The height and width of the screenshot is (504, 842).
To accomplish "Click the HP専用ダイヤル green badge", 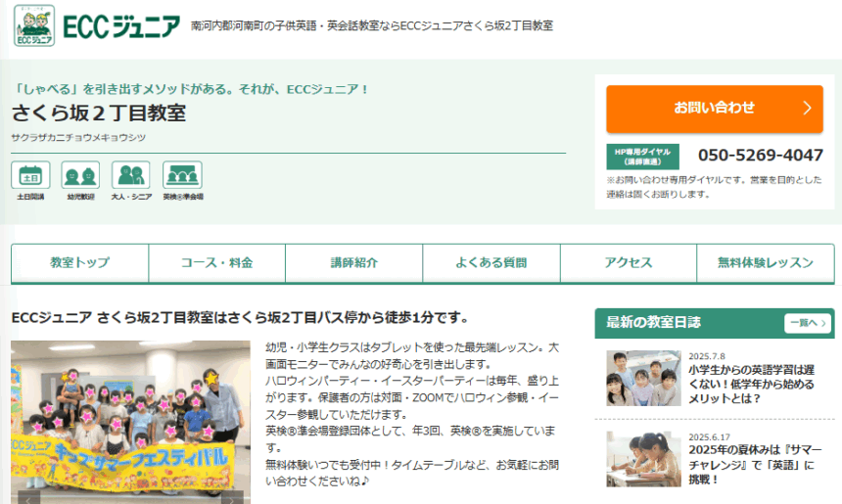I will [x=642, y=156].
